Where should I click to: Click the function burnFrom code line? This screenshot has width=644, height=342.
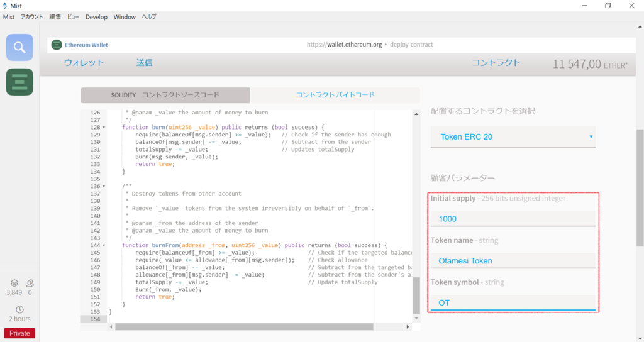(x=255, y=245)
